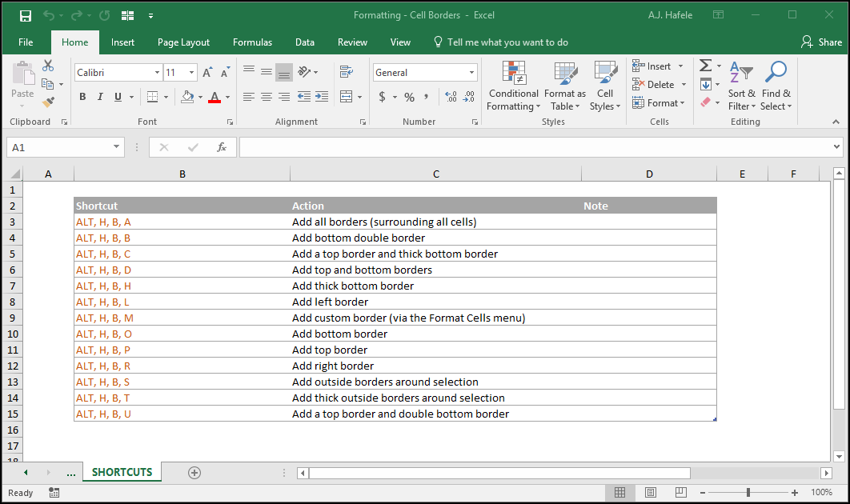Click the Borders icon
The image size is (850, 504).
(x=153, y=97)
